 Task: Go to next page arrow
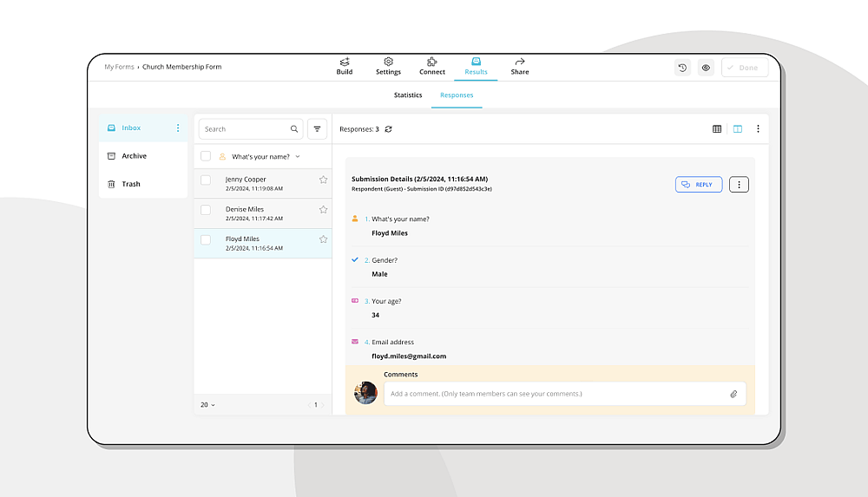click(x=323, y=404)
